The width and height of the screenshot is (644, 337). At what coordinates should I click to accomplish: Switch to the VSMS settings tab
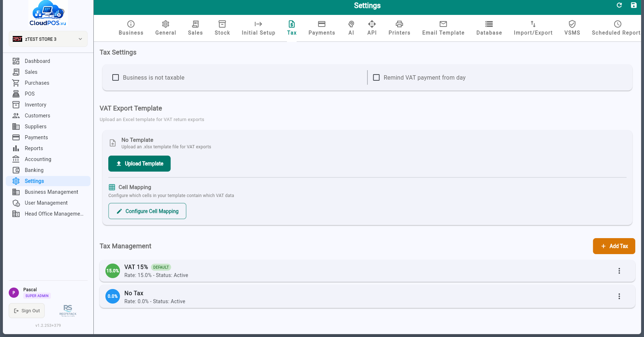(x=572, y=28)
